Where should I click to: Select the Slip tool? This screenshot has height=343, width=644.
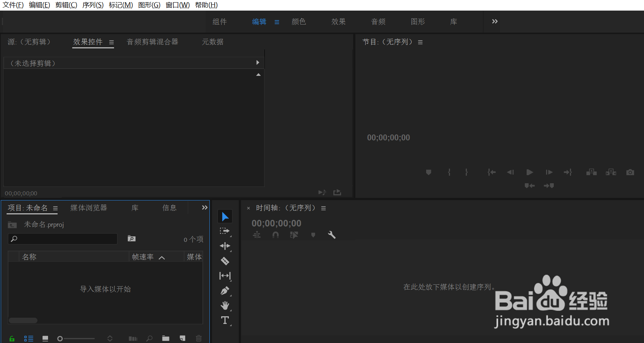pyautogui.click(x=225, y=276)
